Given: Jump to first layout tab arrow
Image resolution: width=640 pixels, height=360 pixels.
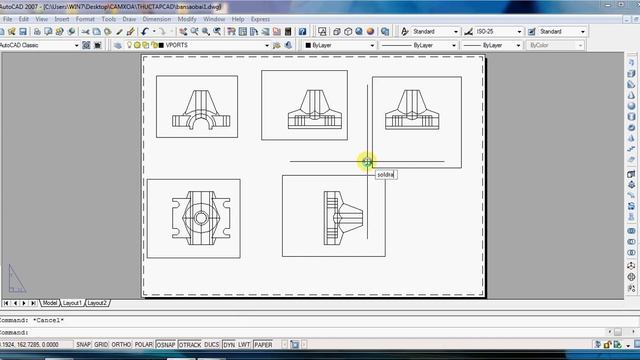Looking at the screenshot, I should (6, 303).
